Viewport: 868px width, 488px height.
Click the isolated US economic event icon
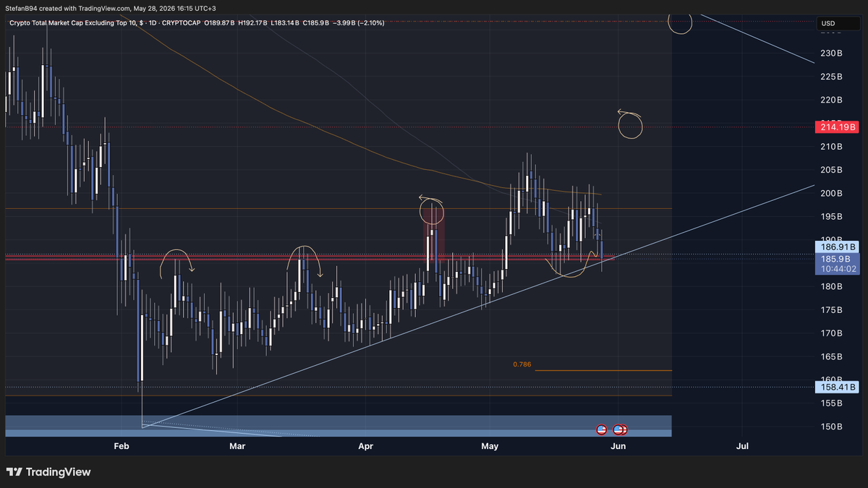tap(601, 429)
